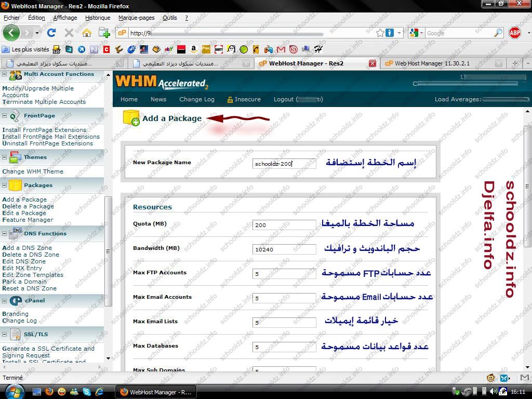Click the SSL/TLS certificate icon
This screenshot has height=399, width=532.
click(x=15, y=335)
